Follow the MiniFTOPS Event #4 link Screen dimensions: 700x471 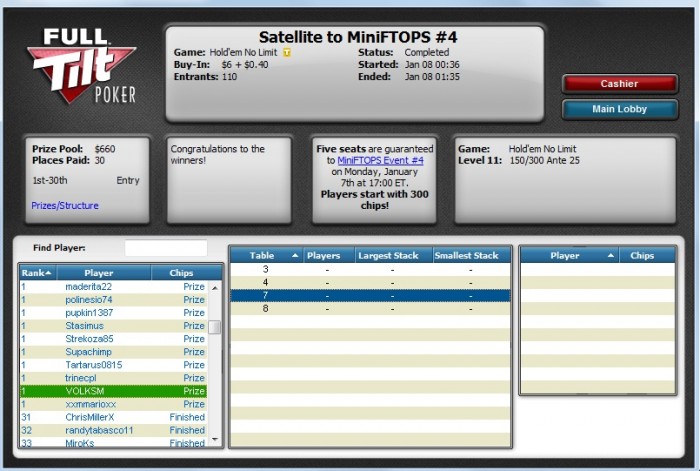[380, 160]
